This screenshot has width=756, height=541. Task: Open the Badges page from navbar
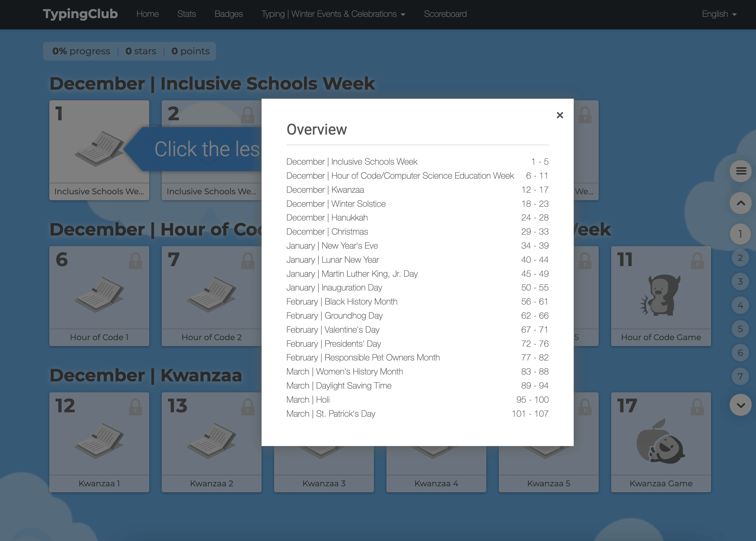tap(228, 14)
